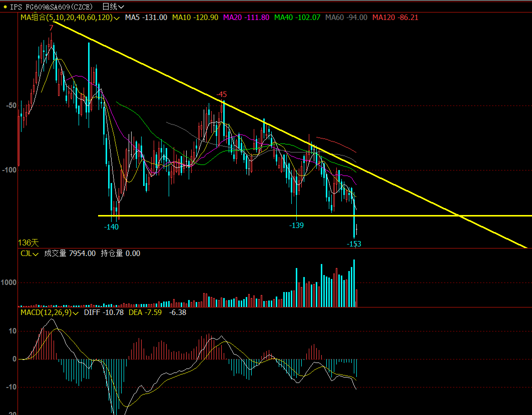
Task: Click the -45 high price marker
Action: [221, 94]
